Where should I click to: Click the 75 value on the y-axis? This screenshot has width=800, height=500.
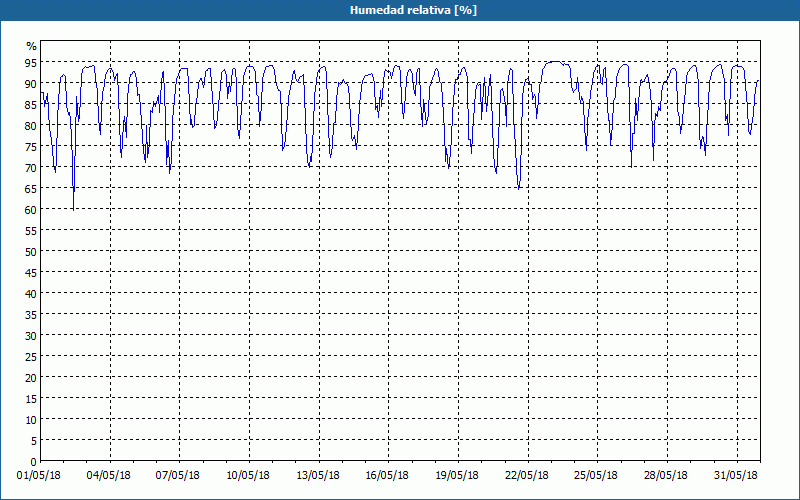point(31,147)
